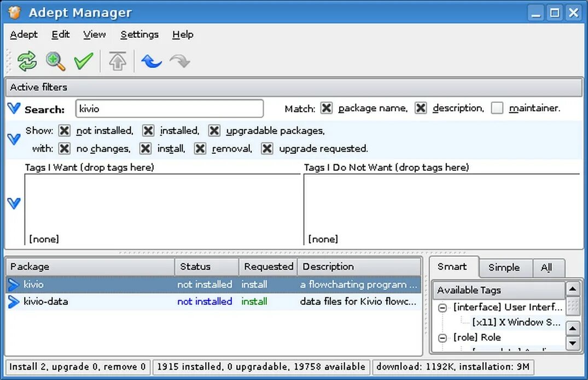Click the search field containing kivio

(170, 108)
